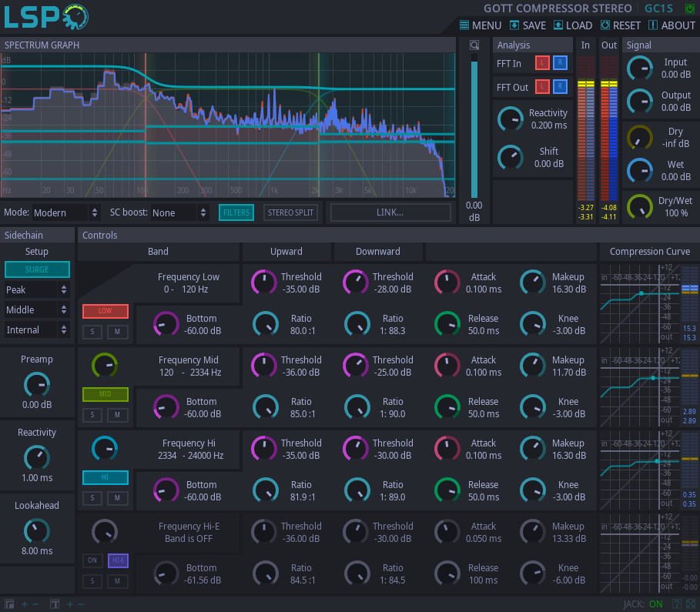The image size is (700, 612).
Task: Click the Hi band upward Ratio knob
Action: [265, 490]
